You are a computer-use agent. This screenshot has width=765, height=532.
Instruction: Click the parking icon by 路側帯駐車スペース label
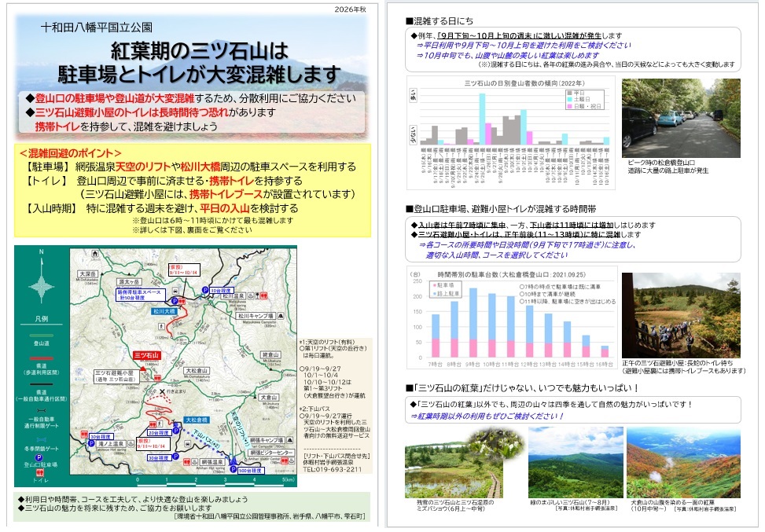pos(175,301)
